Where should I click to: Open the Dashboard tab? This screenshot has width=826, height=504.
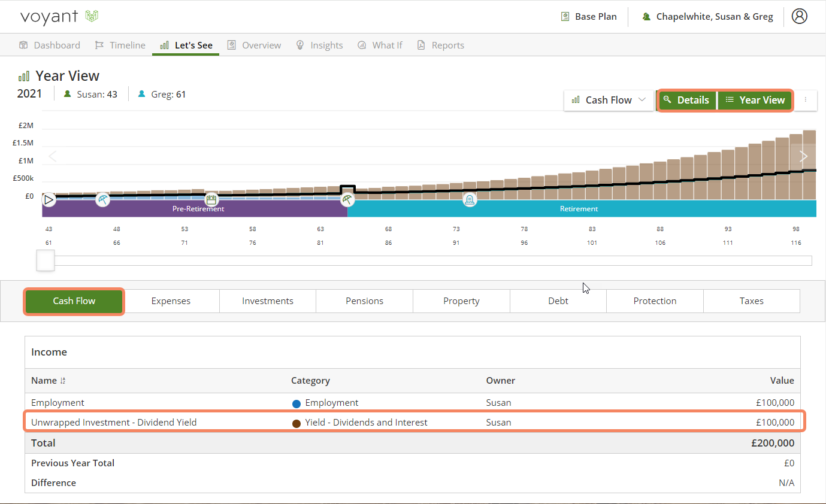pyautogui.click(x=50, y=45)
